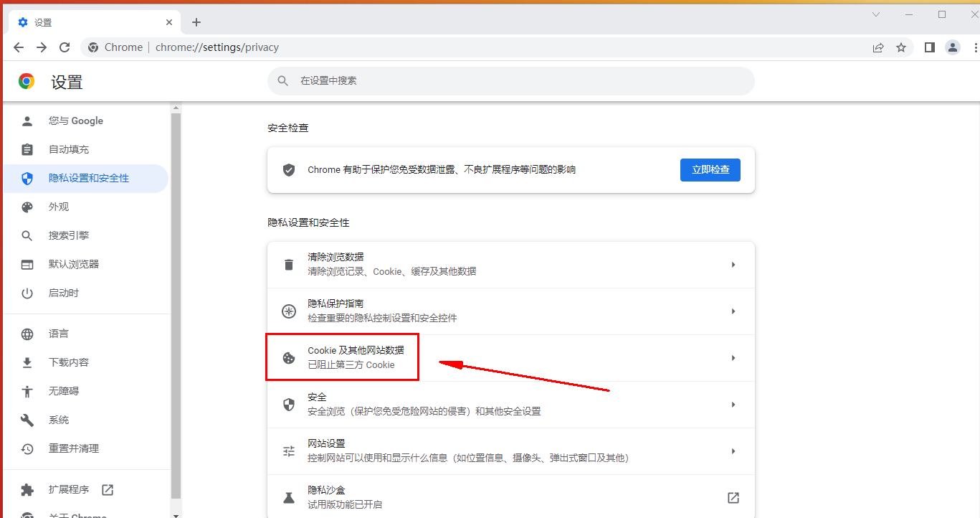
Task: Open the user profile avatar icon
Action: click(952, 47)
